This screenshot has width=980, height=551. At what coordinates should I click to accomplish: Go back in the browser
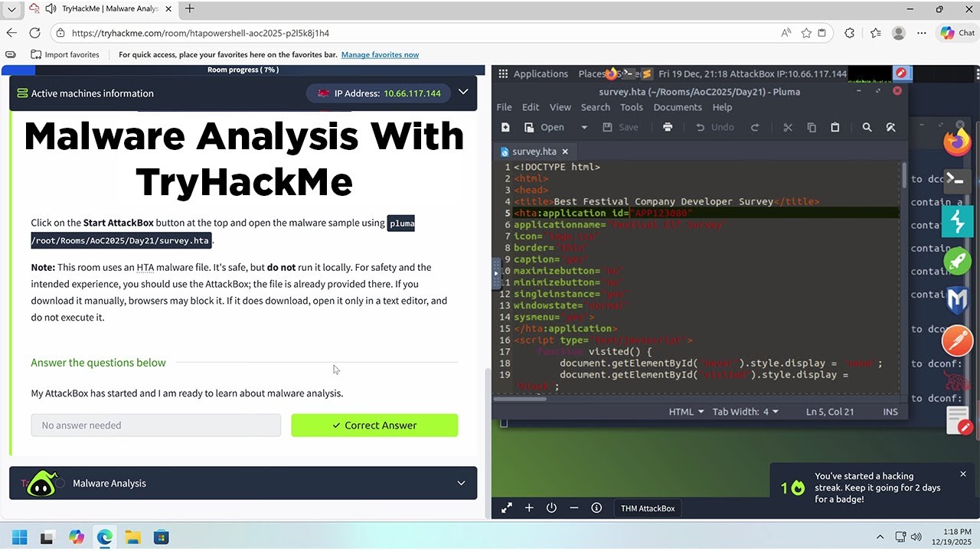[11, 33]
